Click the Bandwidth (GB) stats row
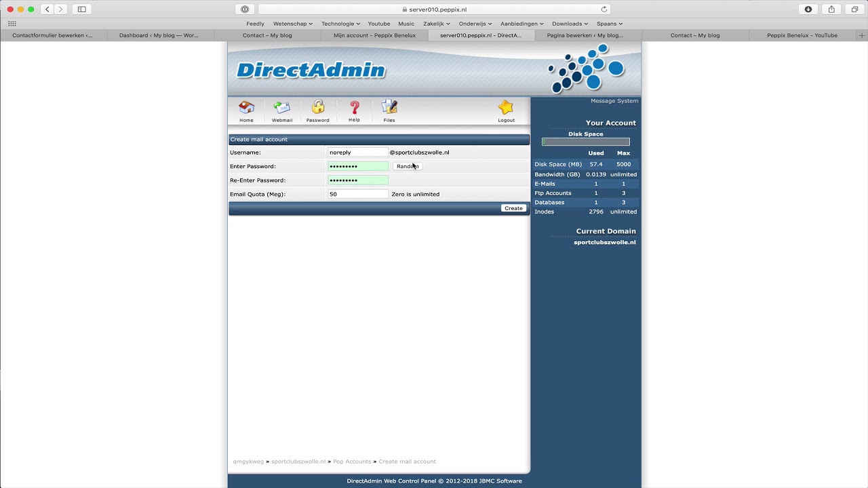868x488 pixels. [586, 174]
